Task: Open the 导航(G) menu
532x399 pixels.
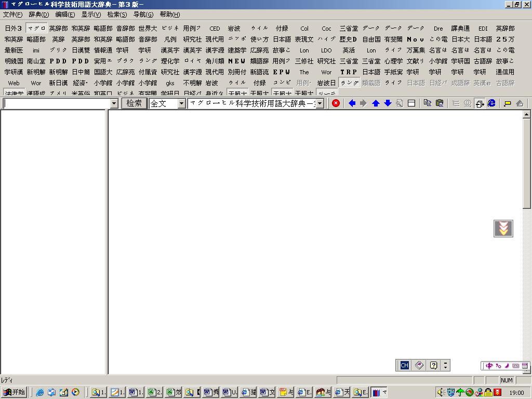Action: 143,14
